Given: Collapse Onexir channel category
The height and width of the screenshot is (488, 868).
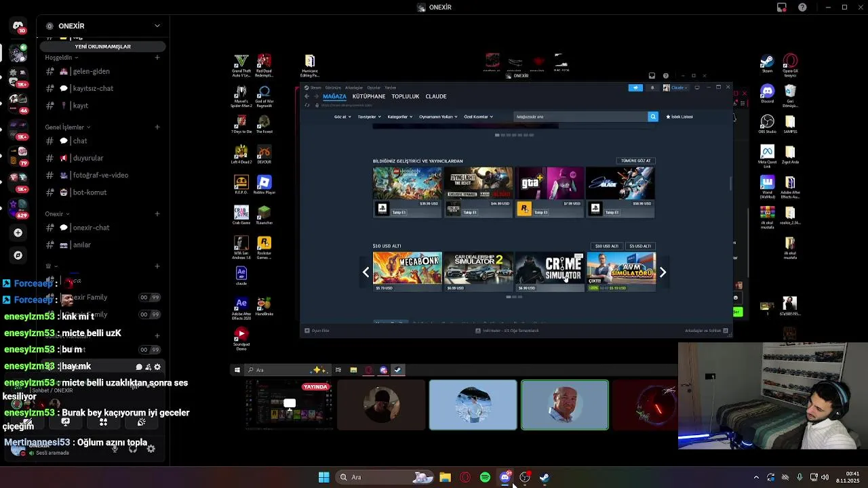Looking at the screenshot, I should tap(57, 213).
